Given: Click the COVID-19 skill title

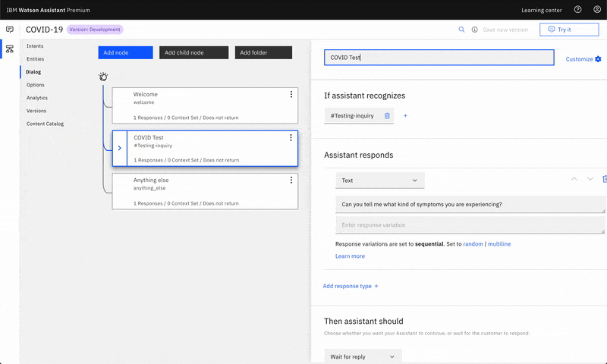Looking at the screenshot, I should [x=44, y=30].
